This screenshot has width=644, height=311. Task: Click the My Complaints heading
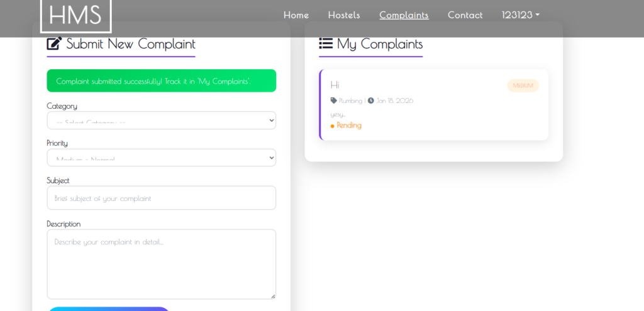pyautogui.click(x=380, y=44)
